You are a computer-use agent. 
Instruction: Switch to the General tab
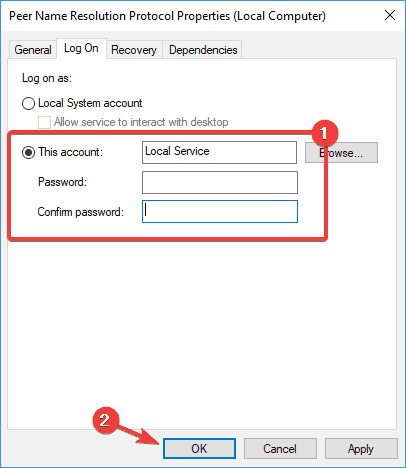(33, 50)
